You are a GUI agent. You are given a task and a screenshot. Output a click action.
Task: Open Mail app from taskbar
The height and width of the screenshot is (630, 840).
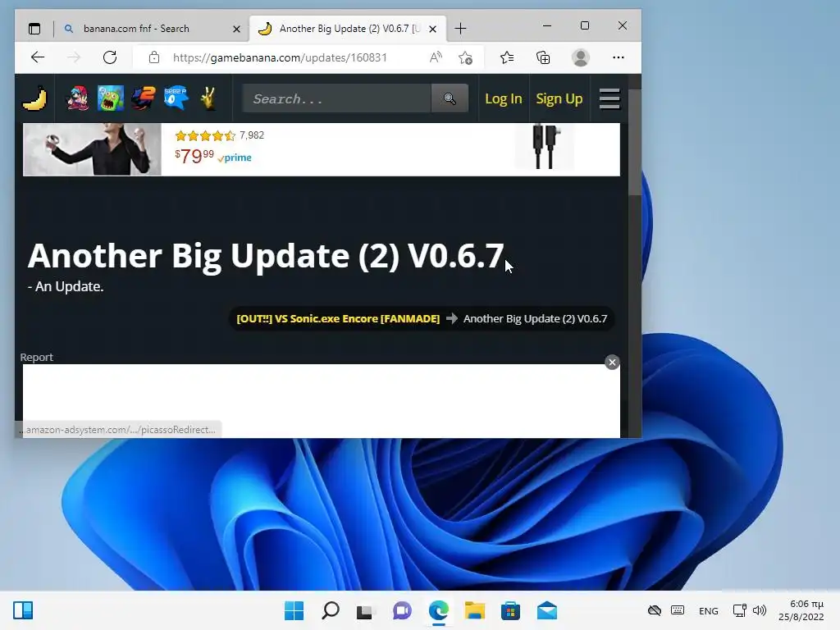pos(546,610)
